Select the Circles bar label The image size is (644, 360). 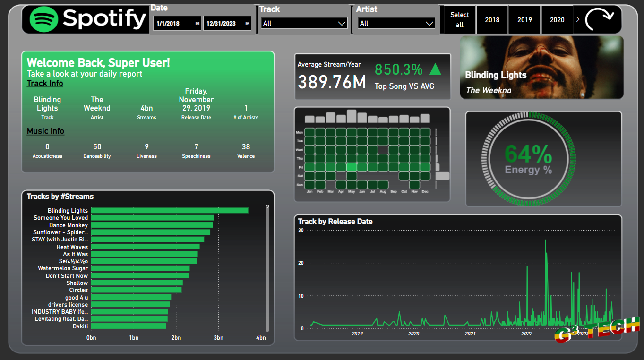point(78,290)
